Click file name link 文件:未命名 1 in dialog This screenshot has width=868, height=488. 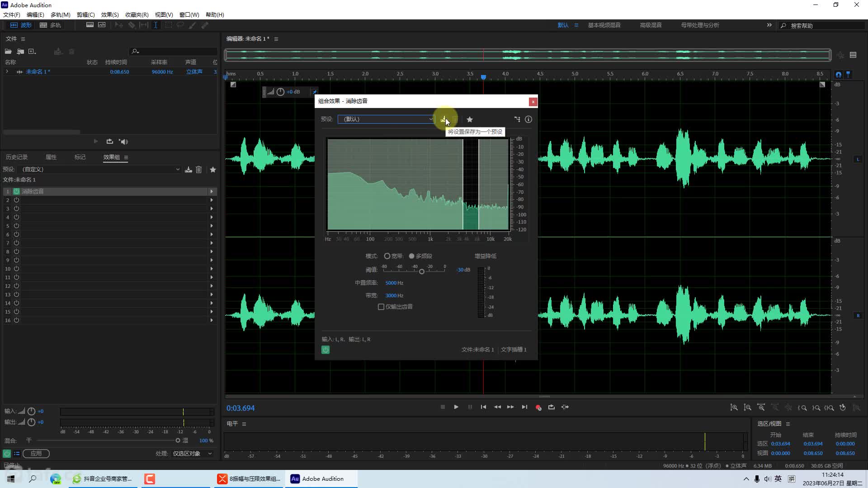pyautogui.click(x=477, y=350)
